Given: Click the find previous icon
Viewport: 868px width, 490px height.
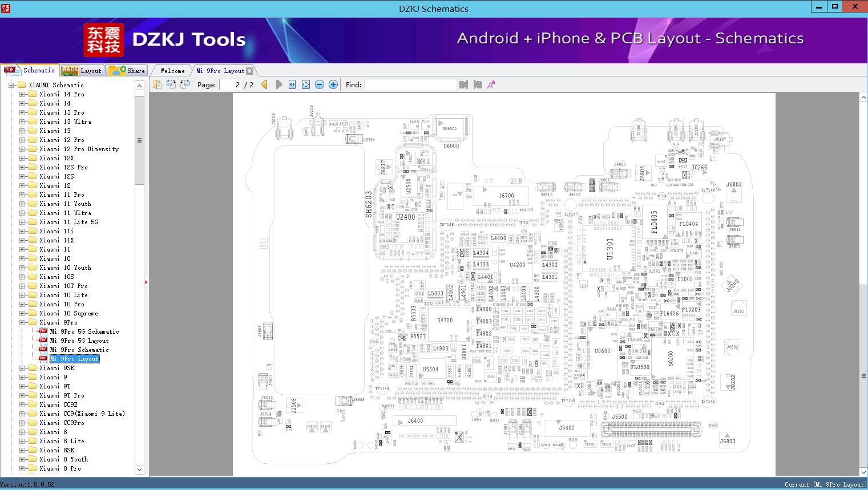Looking at the screenshot, I should tap(463, 84).
